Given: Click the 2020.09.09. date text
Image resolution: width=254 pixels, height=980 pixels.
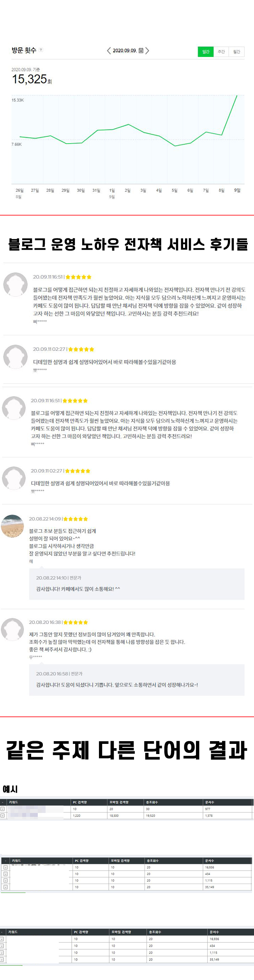Looking at the screenshot, I should coord(125,50).
